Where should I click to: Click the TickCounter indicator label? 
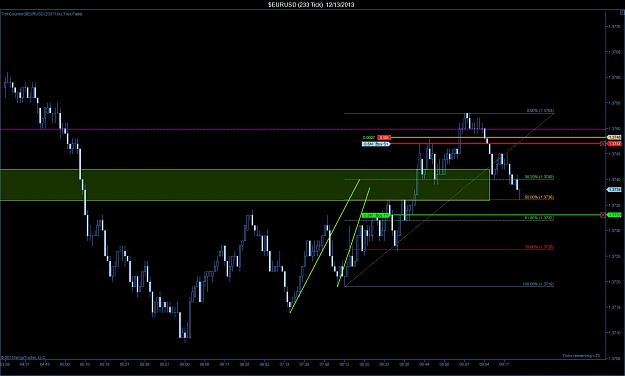[x=42, y=14]
